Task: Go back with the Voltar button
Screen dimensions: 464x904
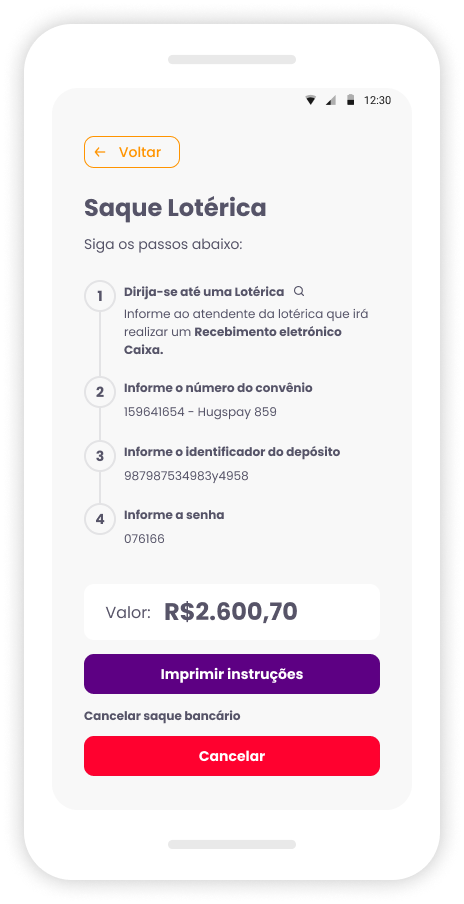Action: pyautogui.click(x=132, y=152)
